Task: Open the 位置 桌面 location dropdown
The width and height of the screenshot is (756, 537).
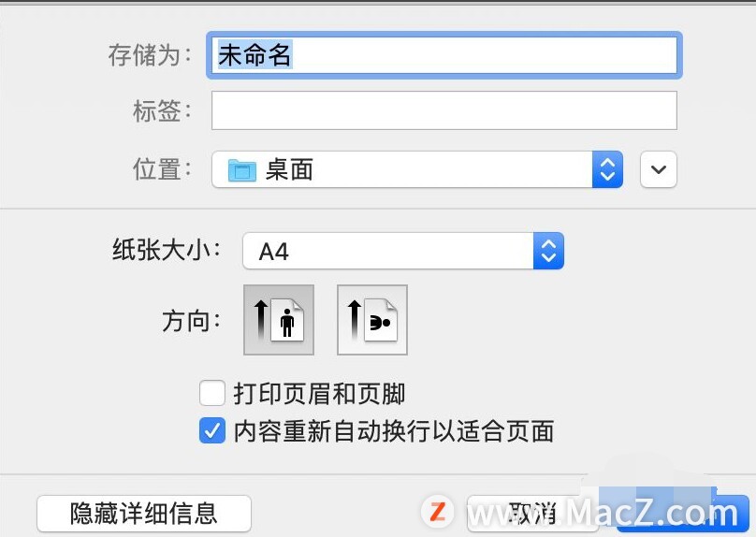Action: pyautogui.click(x=417, y=169)
